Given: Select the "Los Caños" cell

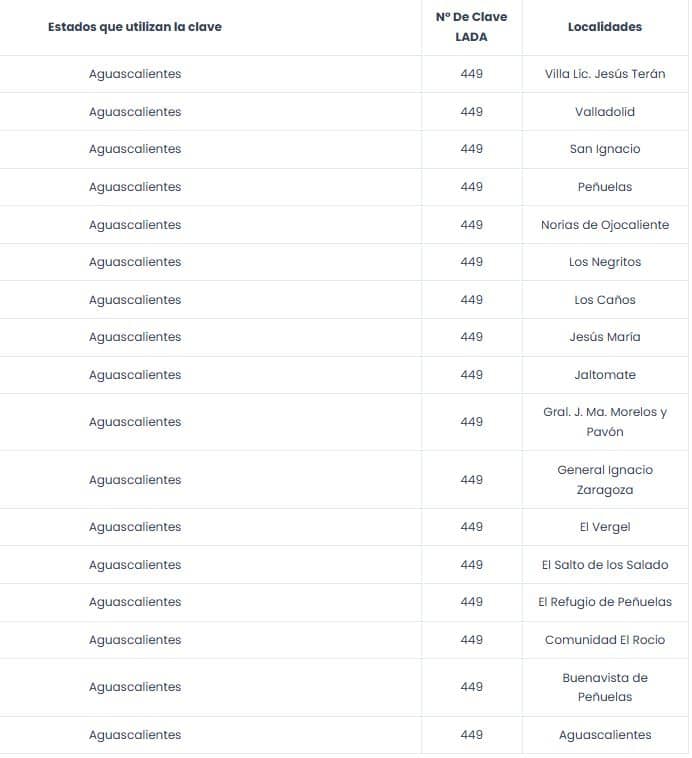Looking at the screenshot, I should [604, 300].
